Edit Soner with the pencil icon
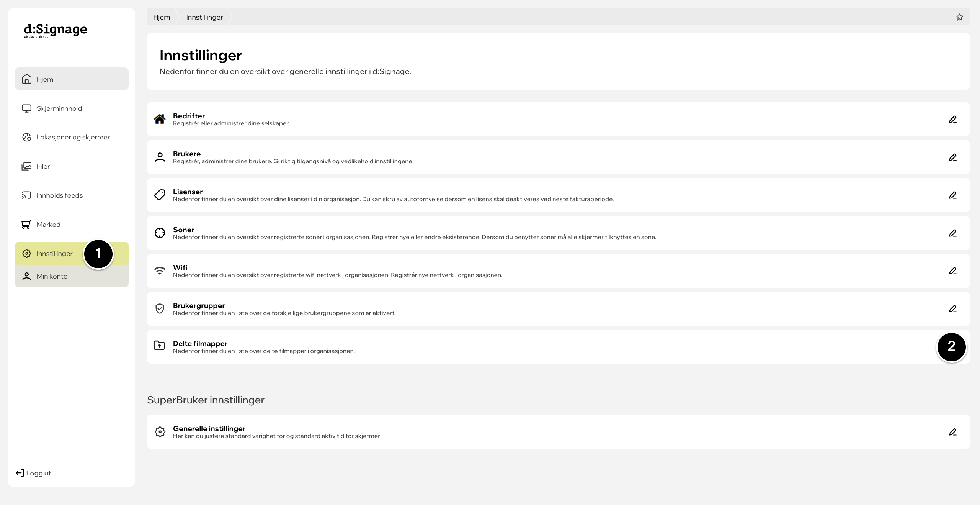The width and height of the screenshot is (980, 505). (953, 233)
